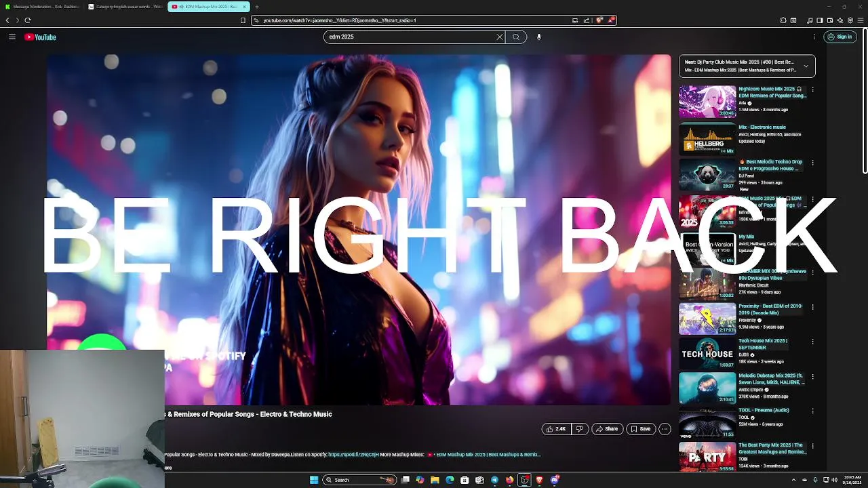Open Nightcore Music Mix 2025 thumbnail
868x488 pixels.
(x=707, y=102)
